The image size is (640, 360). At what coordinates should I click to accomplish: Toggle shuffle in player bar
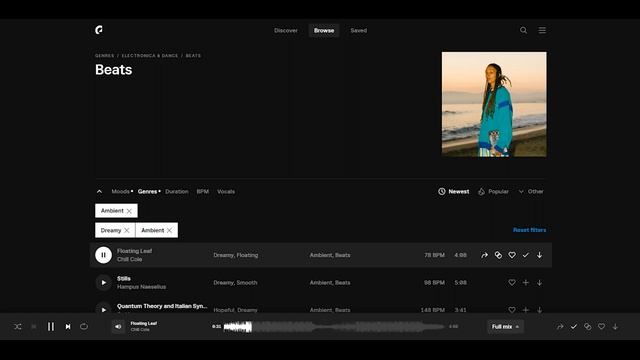click(x=18, y=327)
